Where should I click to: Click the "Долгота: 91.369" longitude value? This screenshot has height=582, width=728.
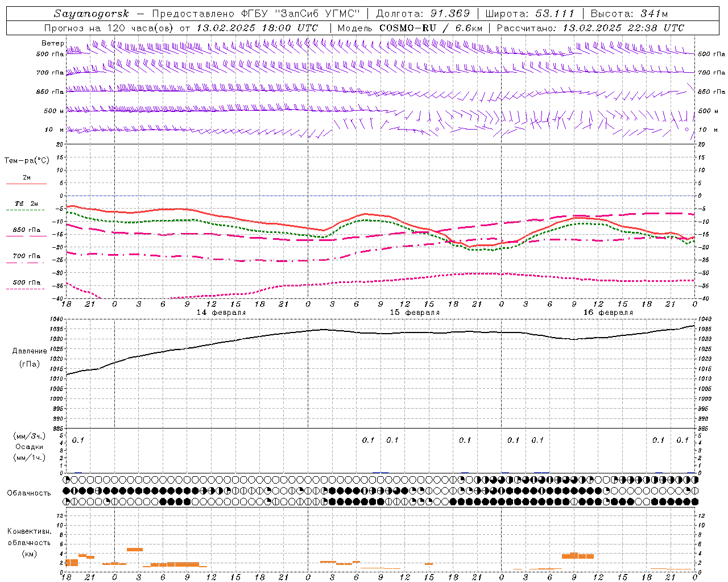(423, 14)
